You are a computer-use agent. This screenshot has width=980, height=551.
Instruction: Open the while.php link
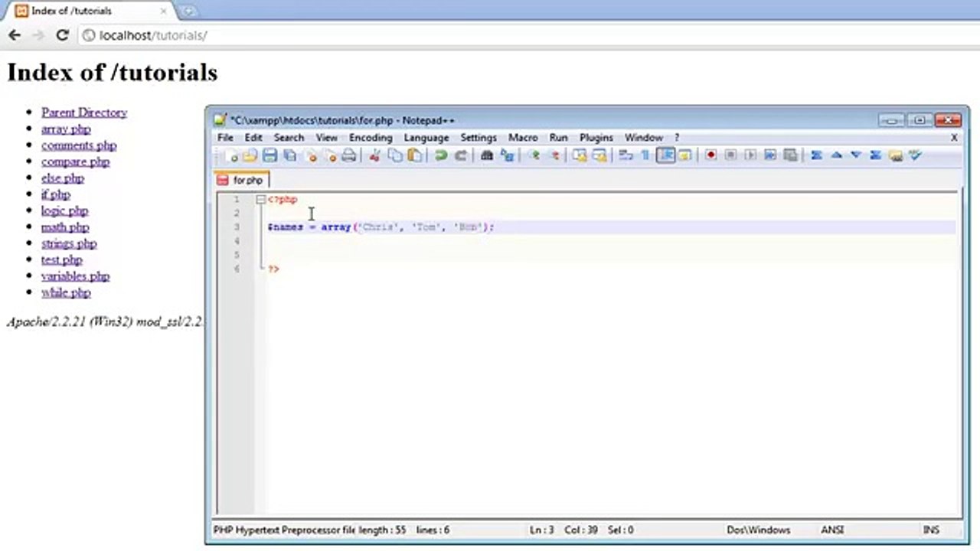(x=66, y=292)
